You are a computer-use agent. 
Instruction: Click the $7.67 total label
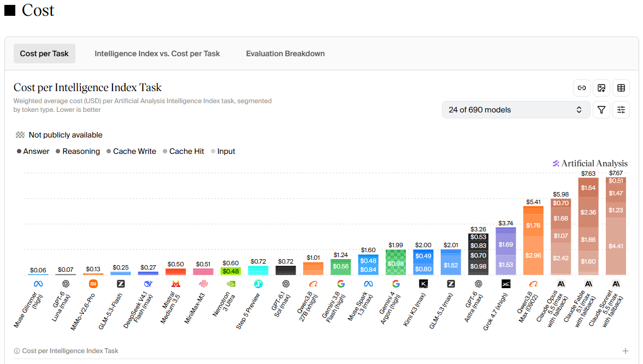point(616,173)
